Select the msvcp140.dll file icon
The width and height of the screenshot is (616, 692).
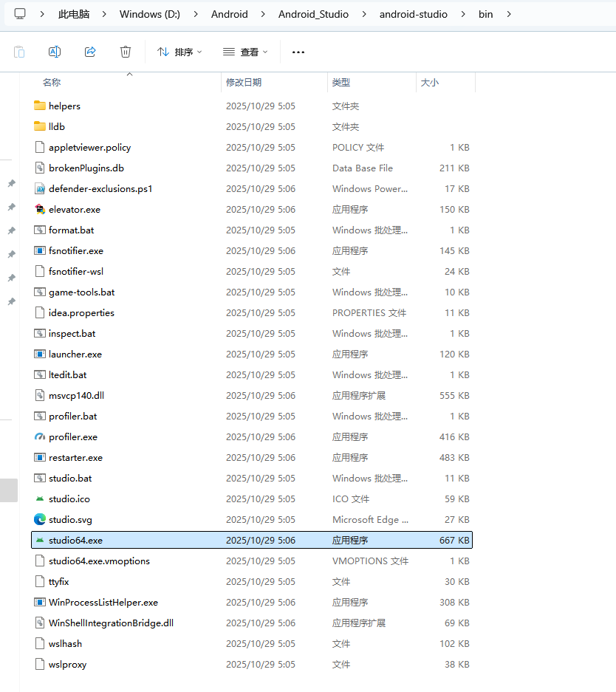[40, 395]
